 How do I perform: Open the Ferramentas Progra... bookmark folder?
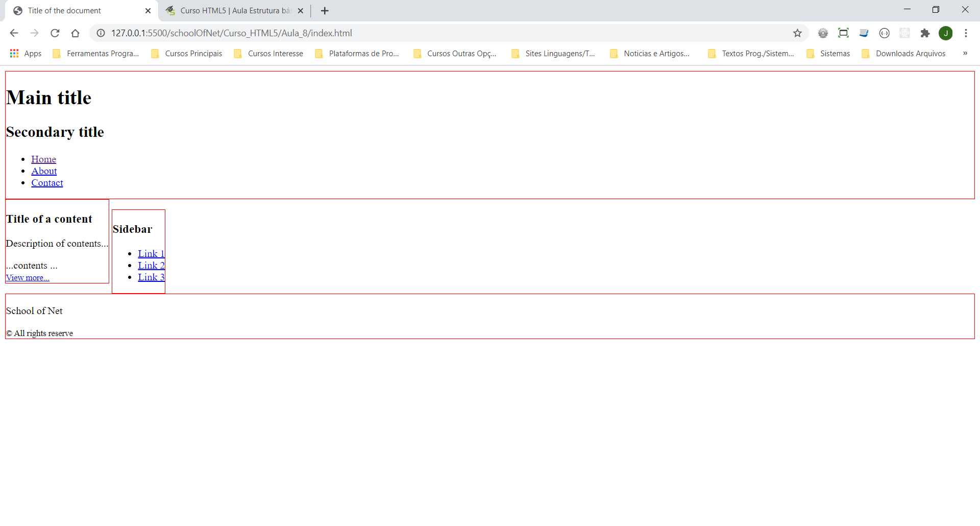96,54
